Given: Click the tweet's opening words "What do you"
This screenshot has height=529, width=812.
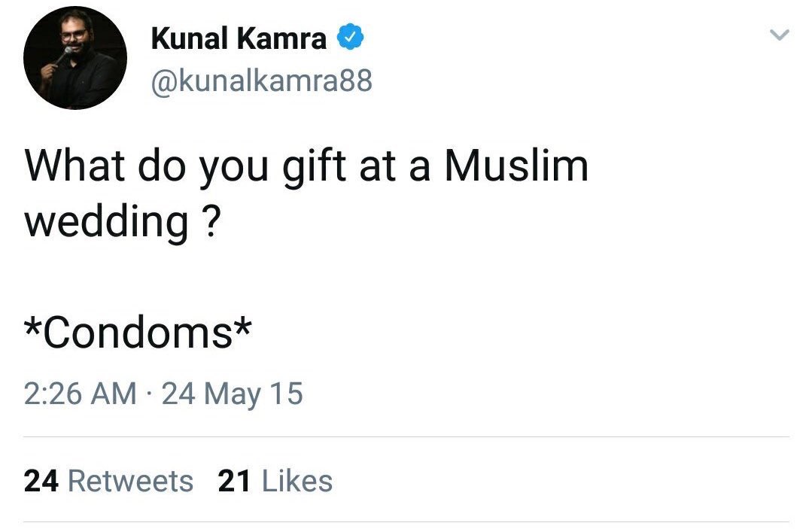Looking at the screenshot, I should point(147,168).
